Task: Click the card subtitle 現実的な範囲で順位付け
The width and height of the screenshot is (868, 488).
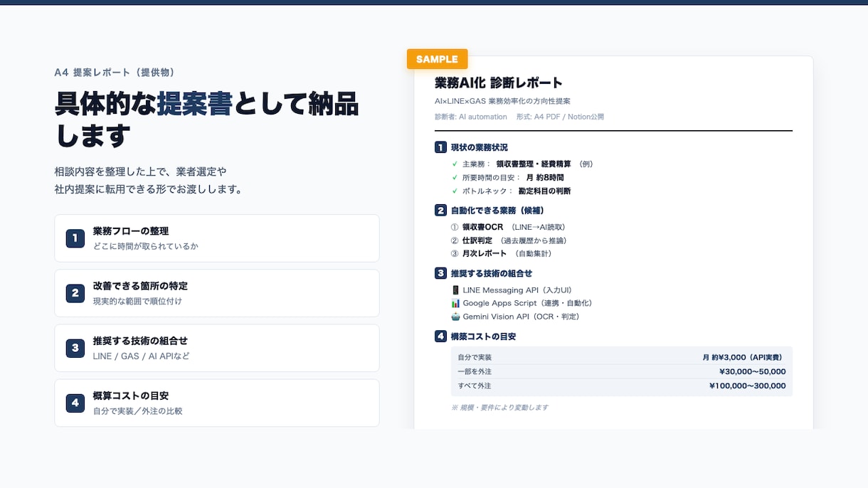Action: click(137, 301)
